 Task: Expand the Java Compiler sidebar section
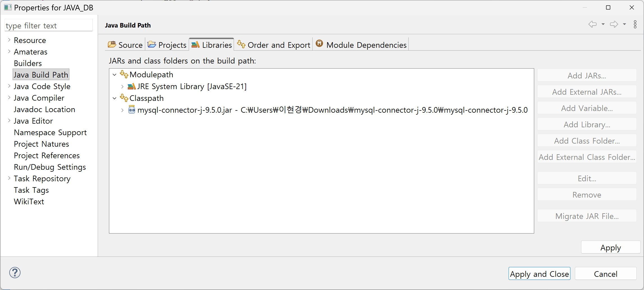tap(8, 98)
